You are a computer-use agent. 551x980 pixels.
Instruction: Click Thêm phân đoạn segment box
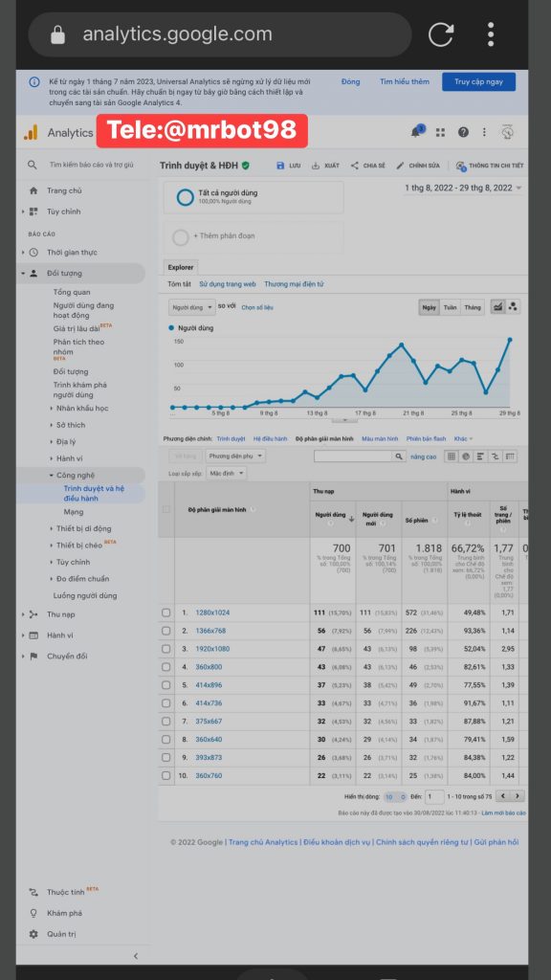(x=253, y=237)
